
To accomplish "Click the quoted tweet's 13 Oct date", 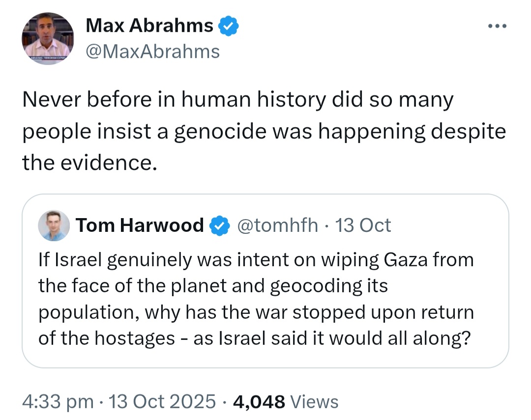I will 363,225.
